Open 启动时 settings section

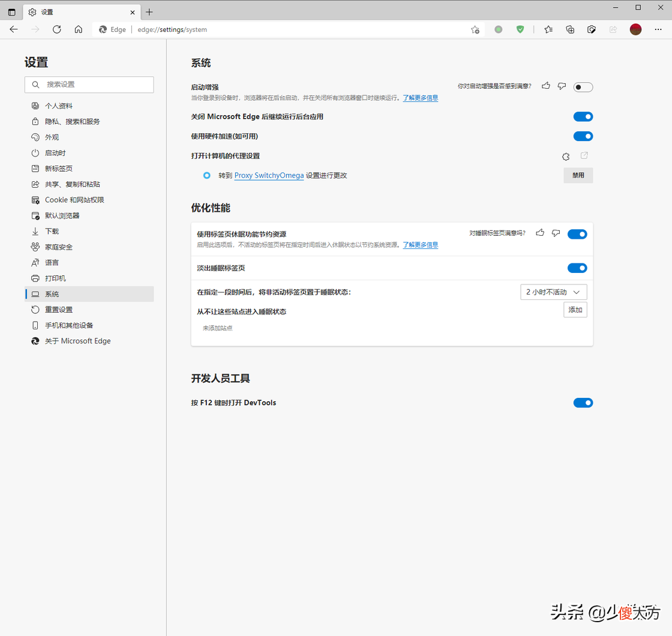89,153
